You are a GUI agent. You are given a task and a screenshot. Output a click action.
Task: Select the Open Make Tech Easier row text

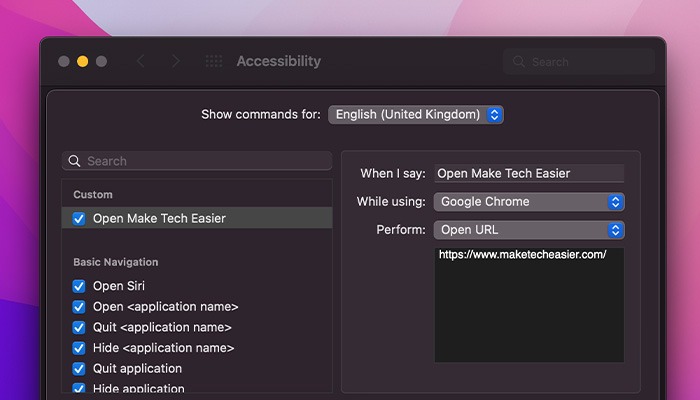[x=159, y=218]
